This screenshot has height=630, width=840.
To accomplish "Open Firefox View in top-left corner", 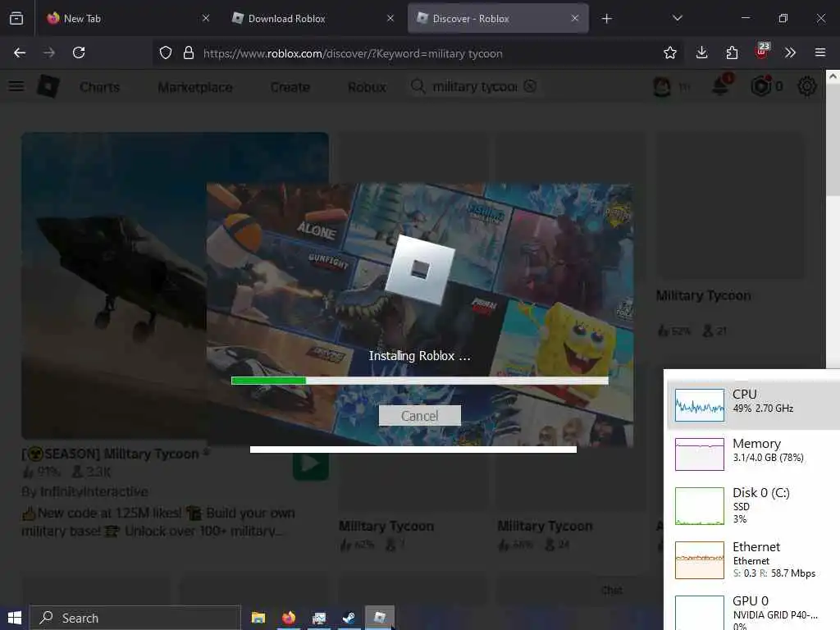I will pyautogui.click(x=16, y=18).
